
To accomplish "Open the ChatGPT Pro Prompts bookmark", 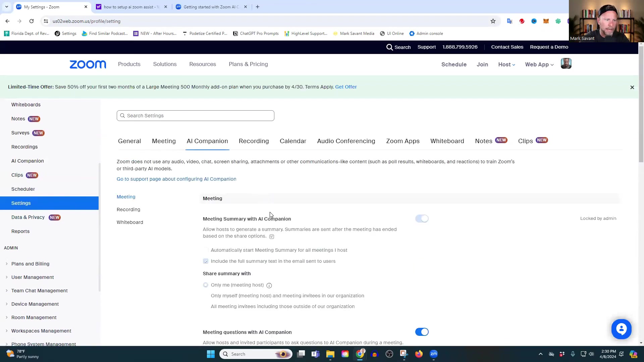I will click(256, 34).
